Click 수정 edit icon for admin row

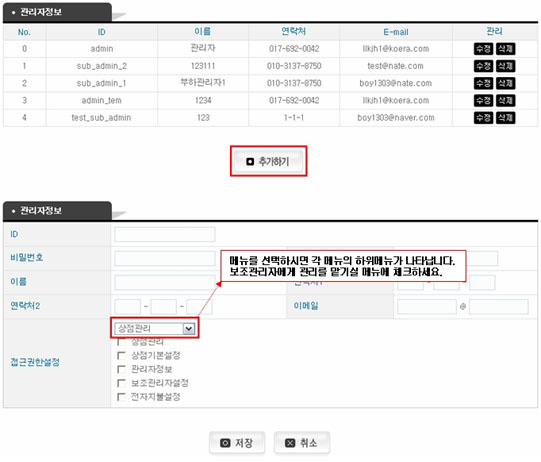point(483,49)
